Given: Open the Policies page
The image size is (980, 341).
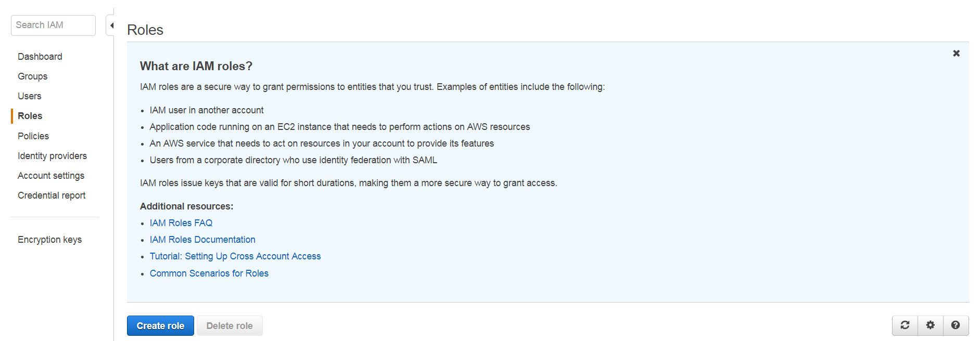Looking at the screenshot, I should point(33,136).
